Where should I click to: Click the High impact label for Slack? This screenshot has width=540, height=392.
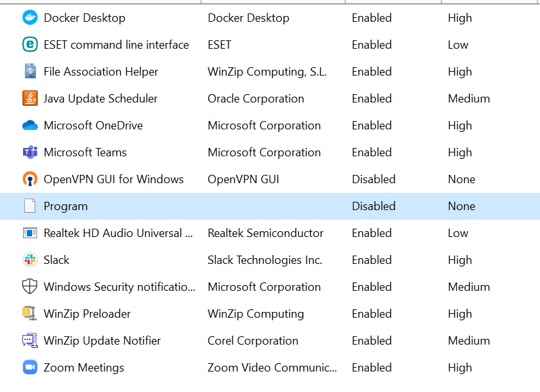459,259
